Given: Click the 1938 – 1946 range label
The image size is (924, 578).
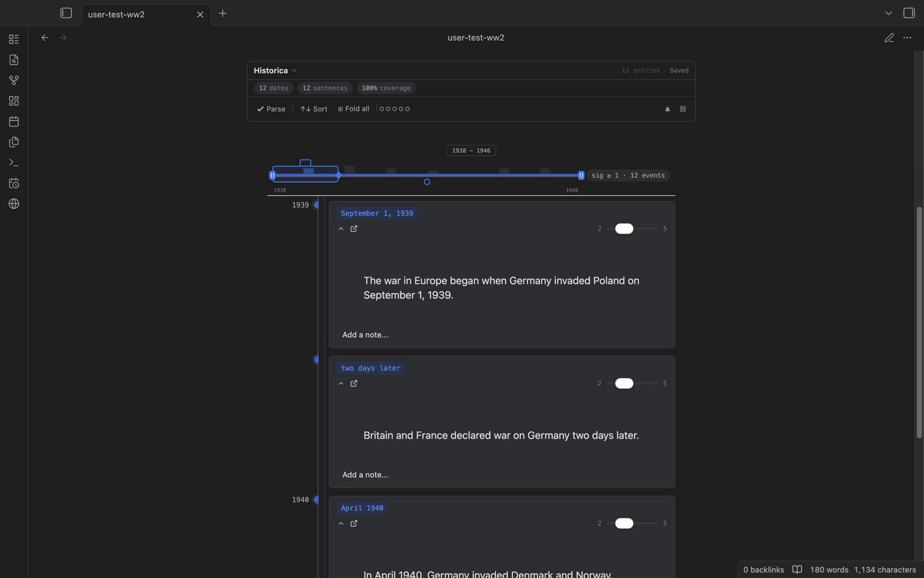Looking at the screenshot, I should 471,151.
